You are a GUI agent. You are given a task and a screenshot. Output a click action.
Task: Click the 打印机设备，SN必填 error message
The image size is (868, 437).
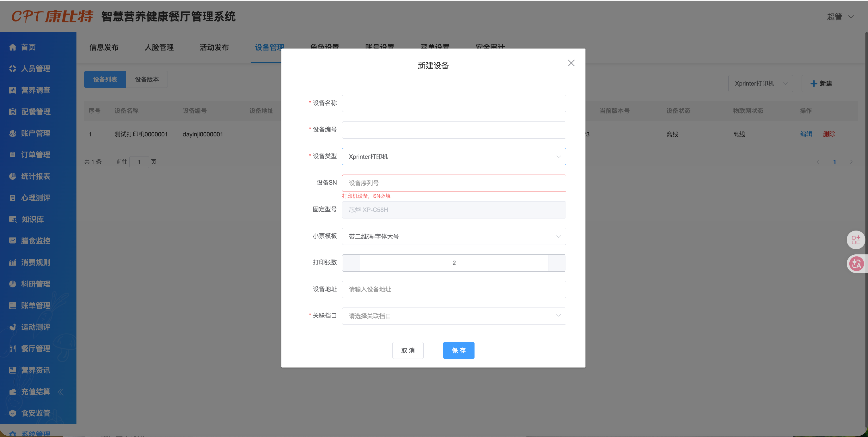pyautogui.click(x=366, y=196)
